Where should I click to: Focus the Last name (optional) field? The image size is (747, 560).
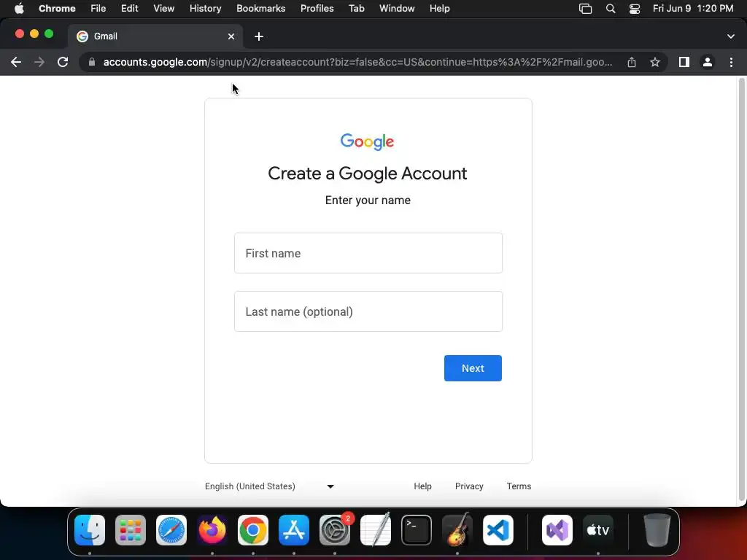point(368,311)
